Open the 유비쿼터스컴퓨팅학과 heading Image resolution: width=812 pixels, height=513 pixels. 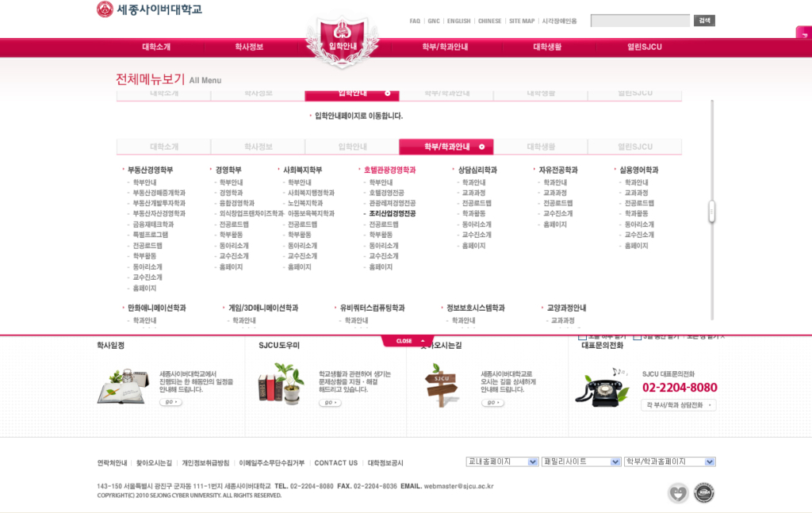[373, 308]
